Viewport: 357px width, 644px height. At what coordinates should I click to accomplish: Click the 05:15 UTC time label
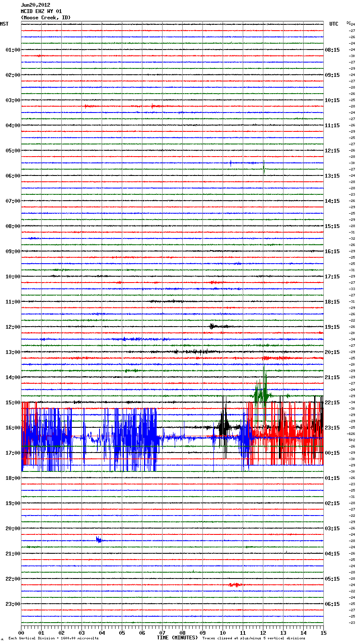click(x=332, y=579)
